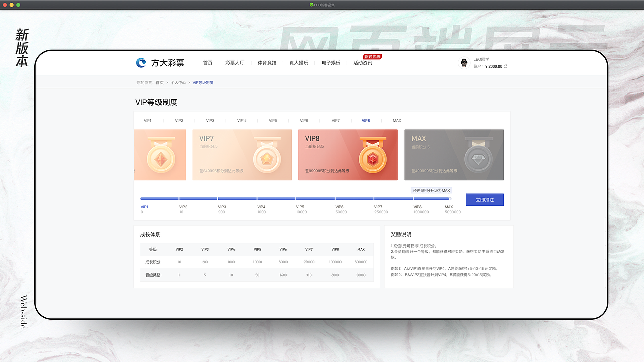Viewport: 644px width, 362px height.
Task: Click the macOS green fullscreen button
Action: coord(18,5)
